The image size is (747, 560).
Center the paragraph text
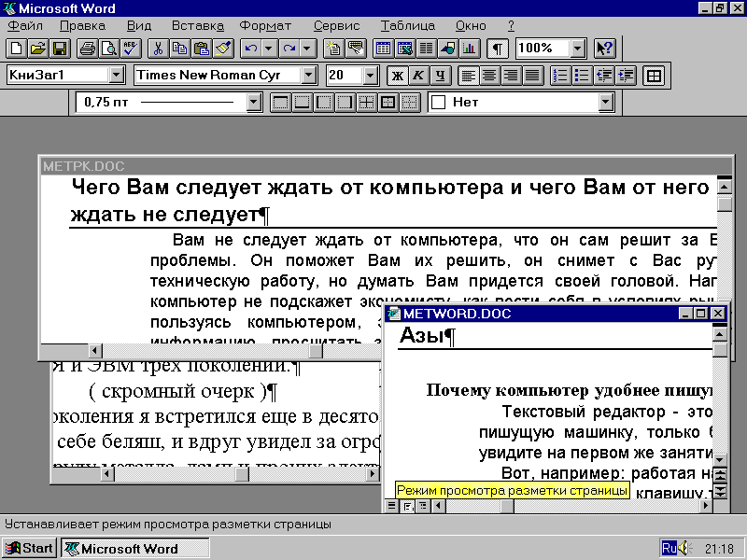pos(489,76)
